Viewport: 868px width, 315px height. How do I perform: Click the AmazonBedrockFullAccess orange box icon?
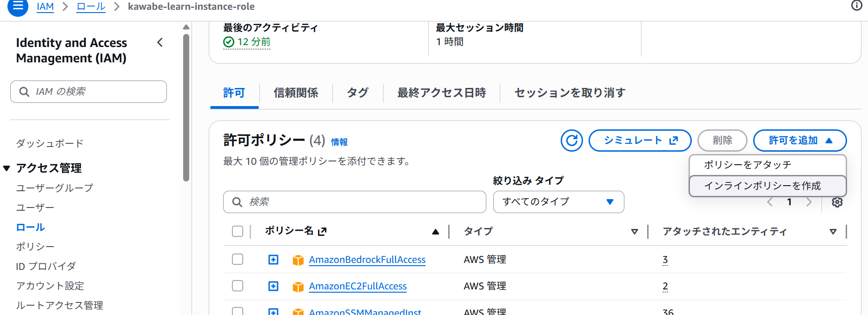tap(298, 260)
